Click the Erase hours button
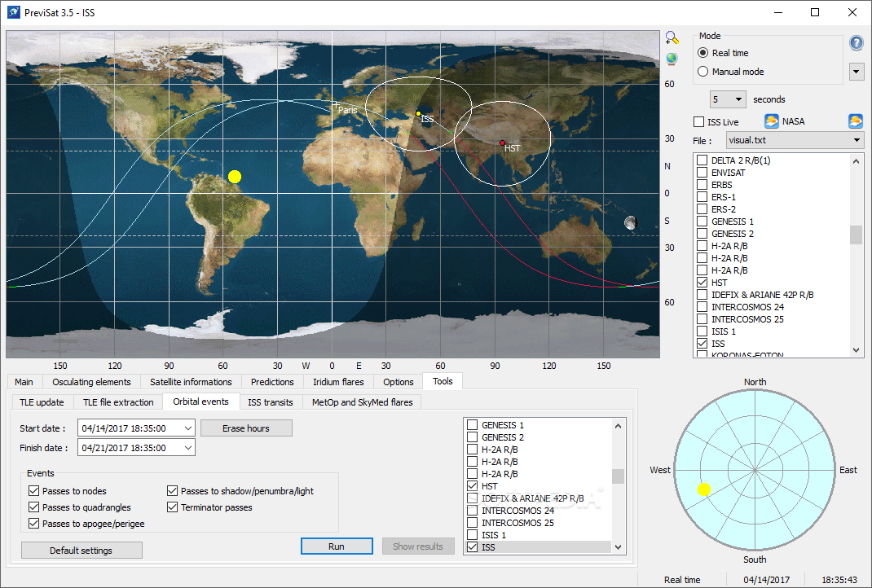 pyautogui.click(x=246, y=428)
